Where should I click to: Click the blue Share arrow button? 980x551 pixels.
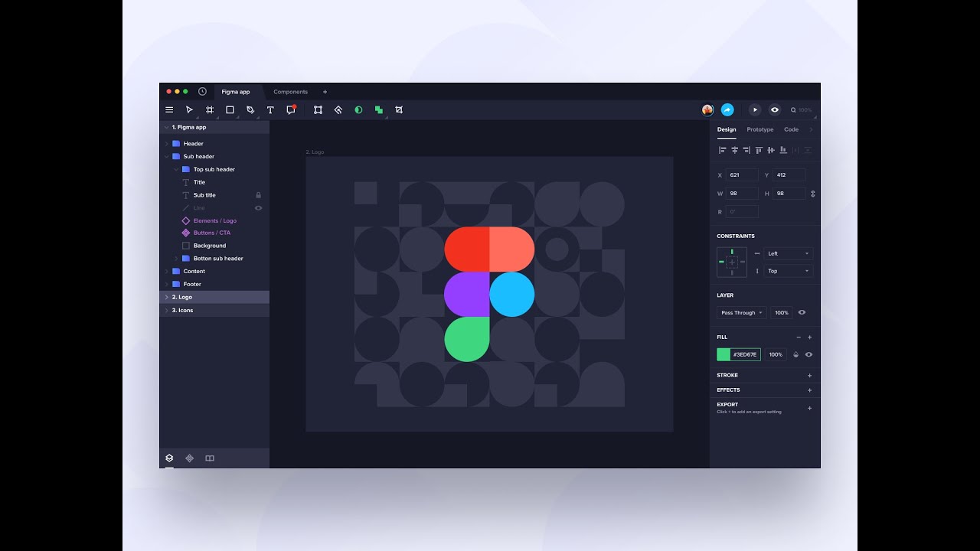pyautogui.click(x=727, y=110)
